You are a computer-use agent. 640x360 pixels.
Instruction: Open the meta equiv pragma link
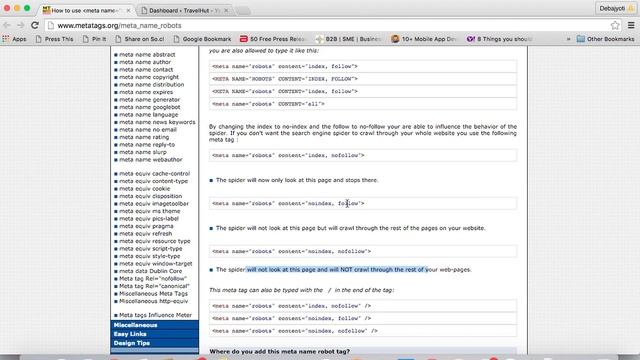tap(146, 226)
